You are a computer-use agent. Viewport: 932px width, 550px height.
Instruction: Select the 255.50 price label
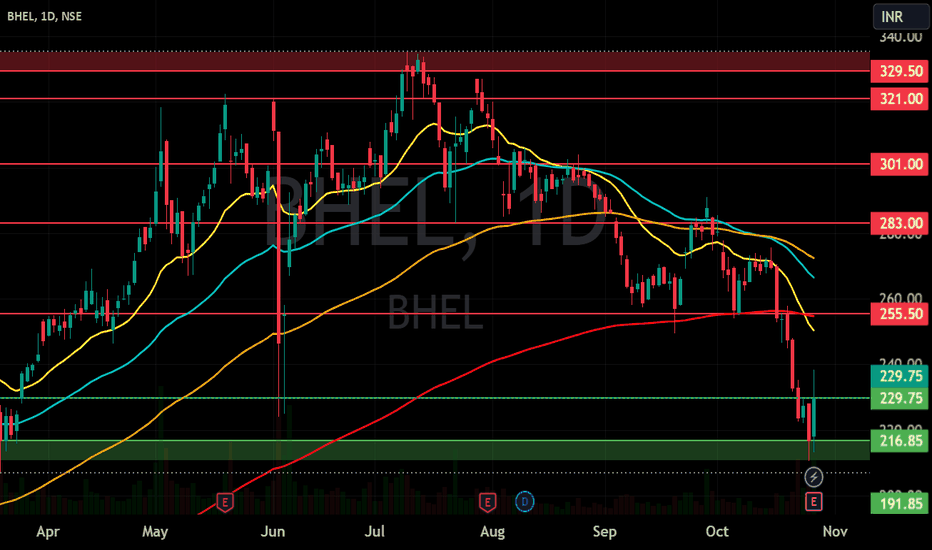[900, 314]
